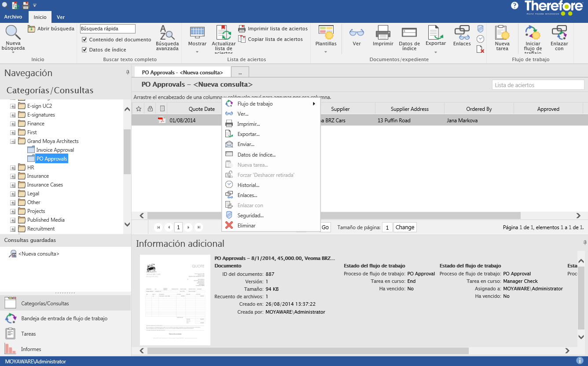
Task: Click the star favorites column header
Action: pos(138,109)
